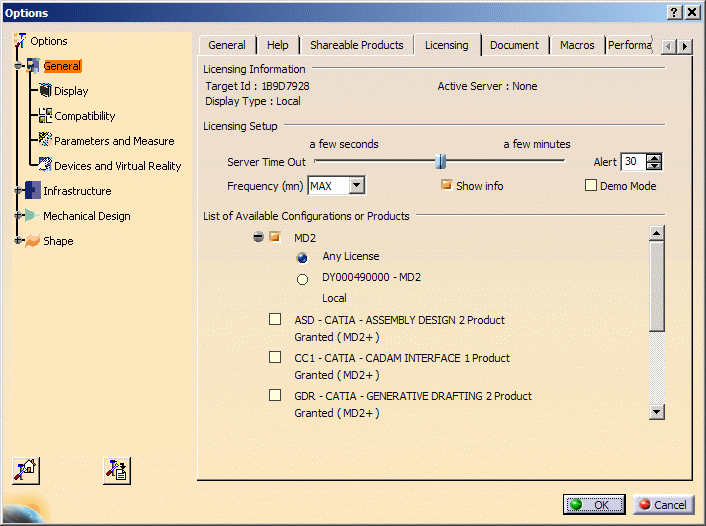
Task: Enable the Demo Mode checkbox
Action: (591, 185)
